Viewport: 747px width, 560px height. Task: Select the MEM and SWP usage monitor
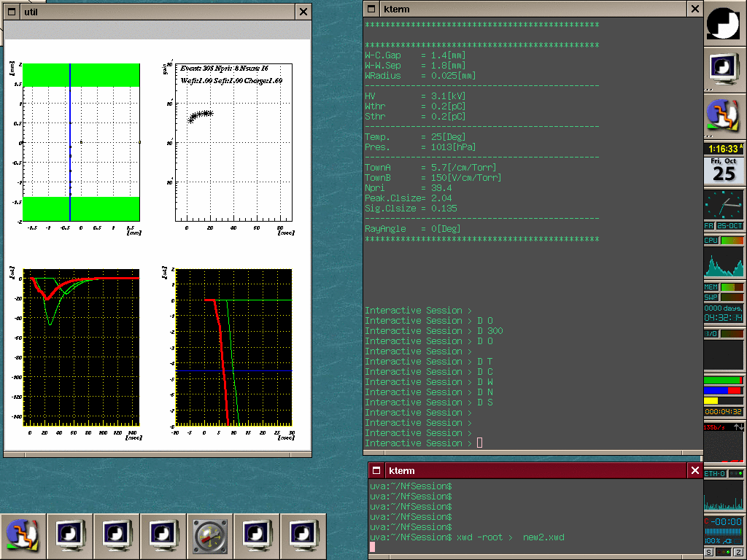[x=724, y=292]
